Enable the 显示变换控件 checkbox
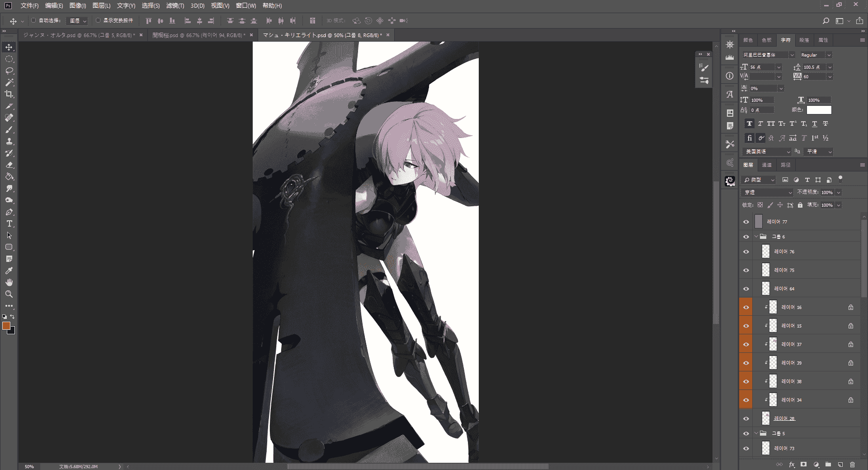868x470 pixels. tap(98, 20)
